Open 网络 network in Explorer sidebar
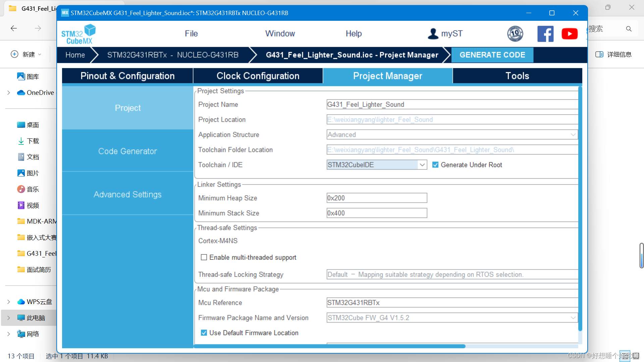 tap(29, 334)
